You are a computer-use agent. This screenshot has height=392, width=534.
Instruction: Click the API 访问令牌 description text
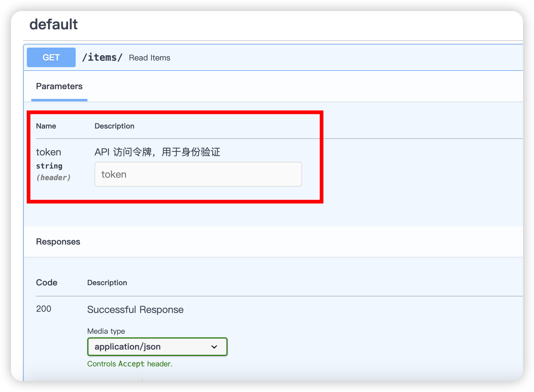(x=157, y=152)
